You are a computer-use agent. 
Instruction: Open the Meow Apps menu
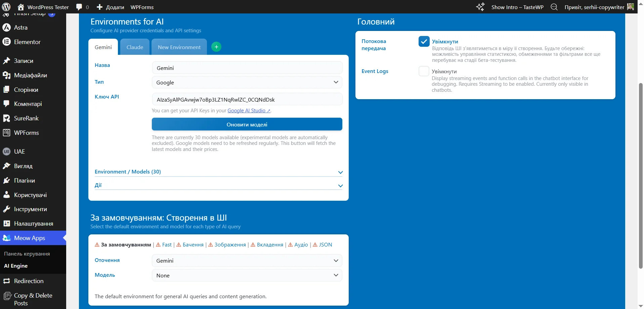30,238
